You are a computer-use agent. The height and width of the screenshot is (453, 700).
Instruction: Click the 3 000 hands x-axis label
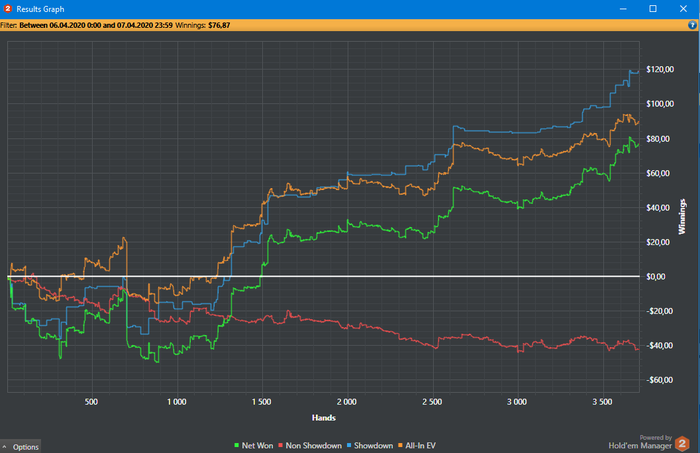pyautogui.click(x=517, y=402)
